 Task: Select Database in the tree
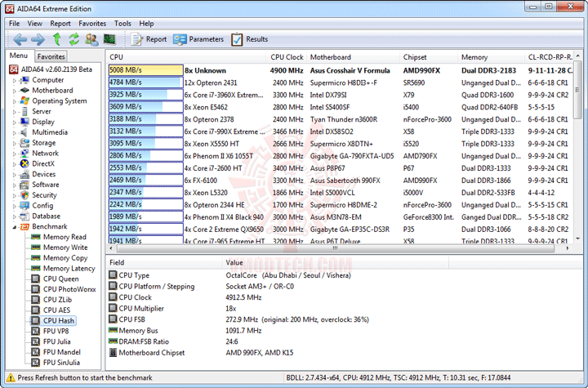click(x=46, y=216)
